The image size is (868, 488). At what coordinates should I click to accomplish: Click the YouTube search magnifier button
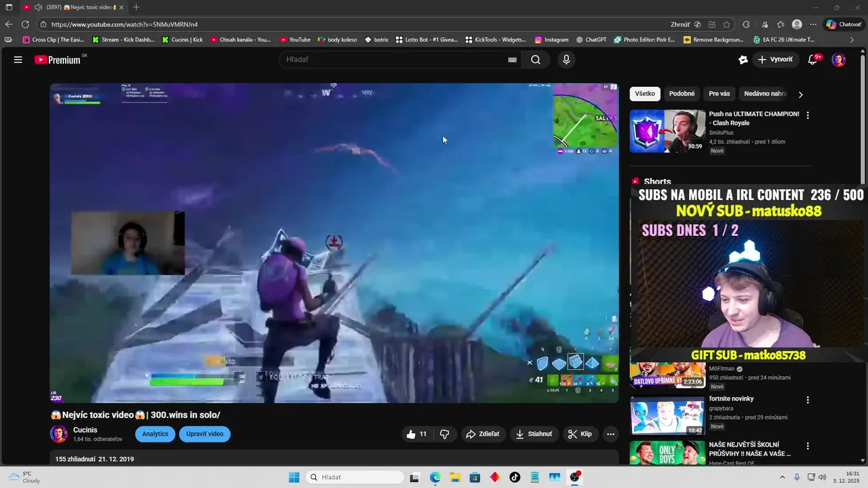[x=536, y=60]
